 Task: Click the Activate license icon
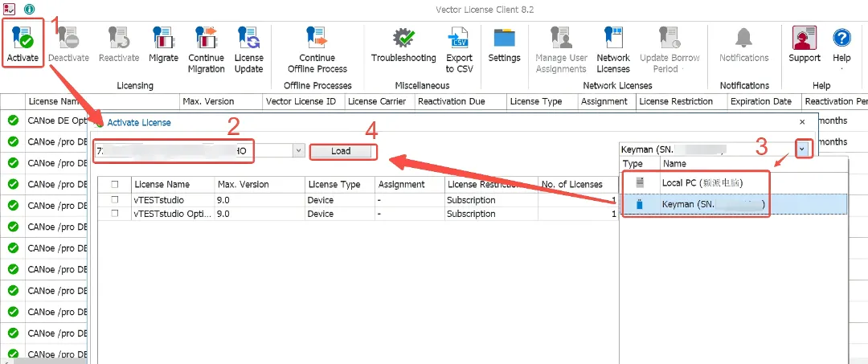[x=23, y=38]
